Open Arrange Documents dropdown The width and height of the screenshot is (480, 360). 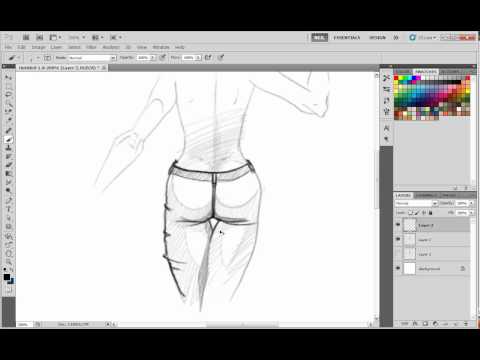point(98,37)
